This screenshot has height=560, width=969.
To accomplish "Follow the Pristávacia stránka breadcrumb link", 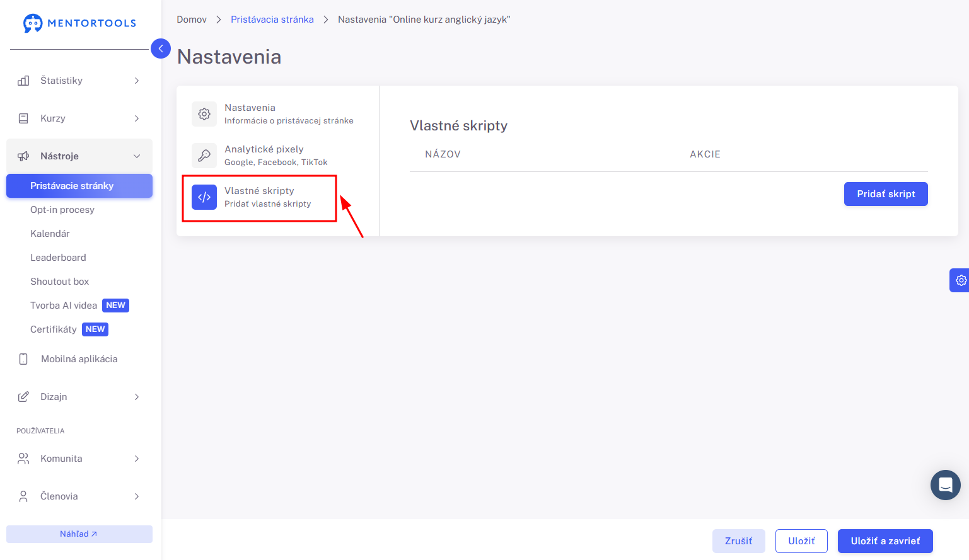I will click(272, 20).
